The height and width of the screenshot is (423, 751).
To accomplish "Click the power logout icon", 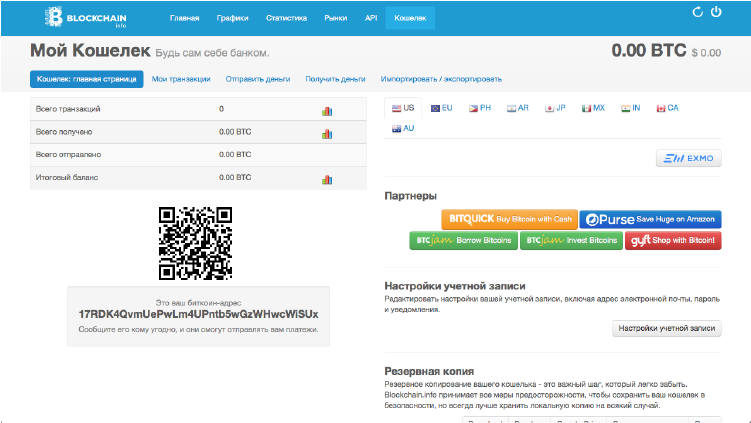I will 716,11.
